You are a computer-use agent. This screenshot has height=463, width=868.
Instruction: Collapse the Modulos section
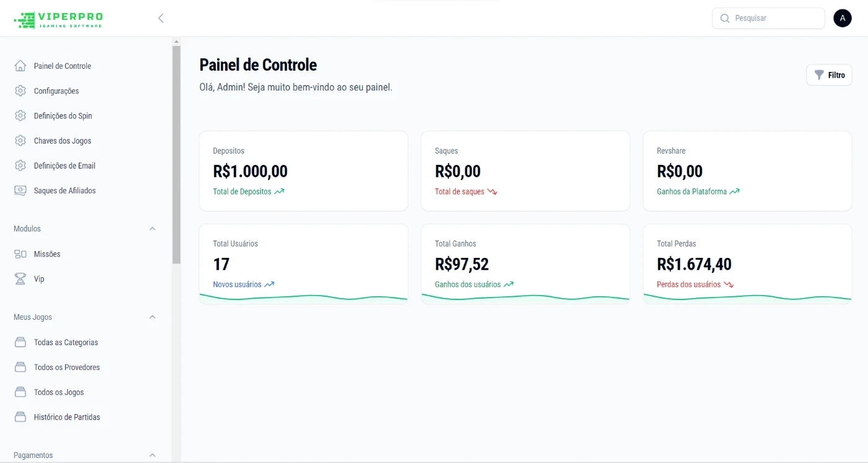click(x=153, y=229)
